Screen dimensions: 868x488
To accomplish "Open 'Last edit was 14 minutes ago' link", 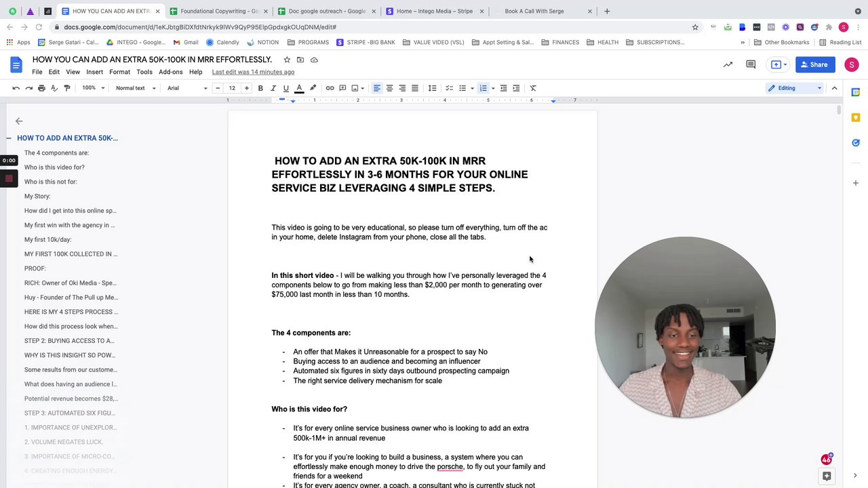I will click(x=253, y=72).
